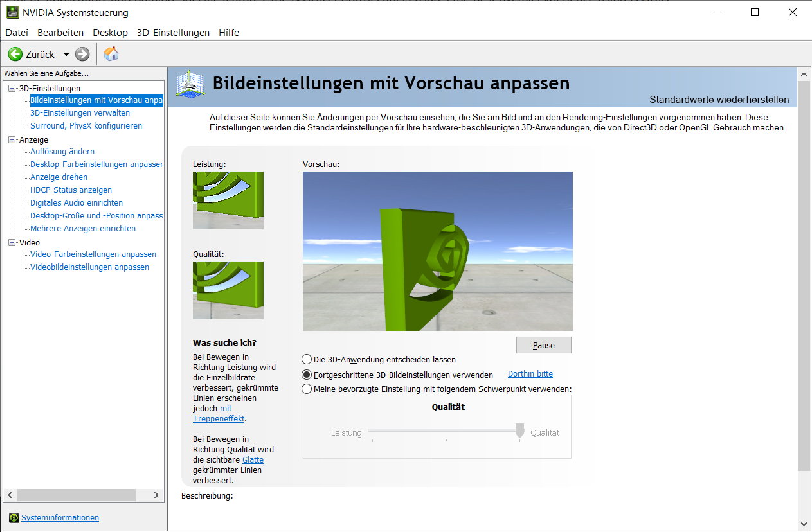This screenshot has height=532, width=812.
Task: Click the Zurück text label in the toolbar
Action: tap(41, 55)
